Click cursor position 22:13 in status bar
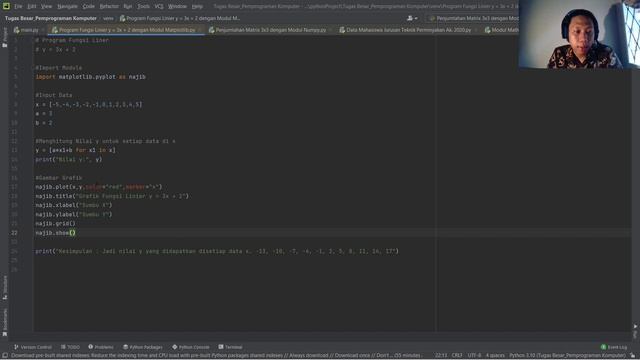 click(x=441, y=356)
